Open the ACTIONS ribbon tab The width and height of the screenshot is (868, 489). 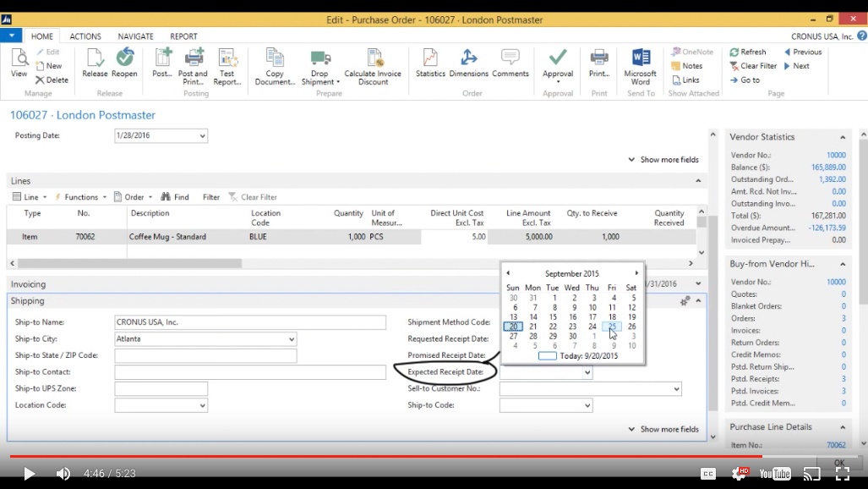[85, 36]
